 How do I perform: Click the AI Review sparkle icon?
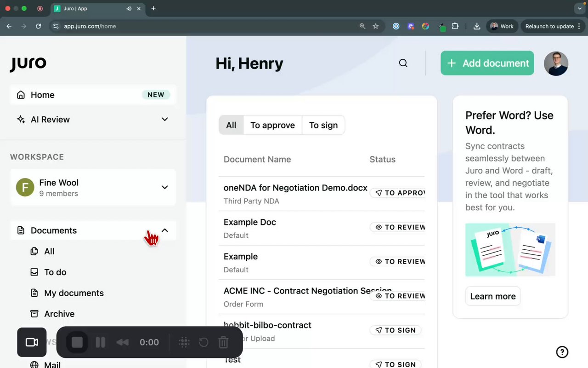click(x=21, y=120)
